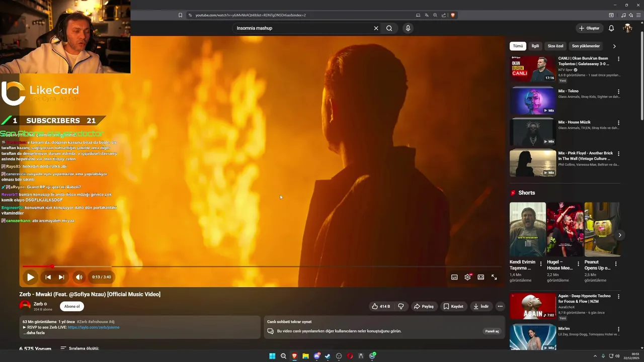
Task: Show more filter chips with arrow
Action: 614,46
